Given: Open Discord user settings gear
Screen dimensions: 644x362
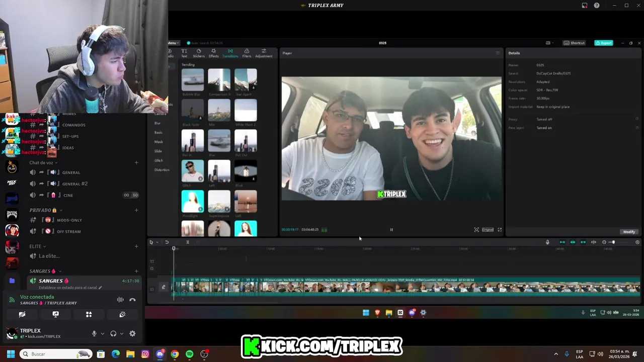Looking at the screenshot, I should tap(132, 333).
